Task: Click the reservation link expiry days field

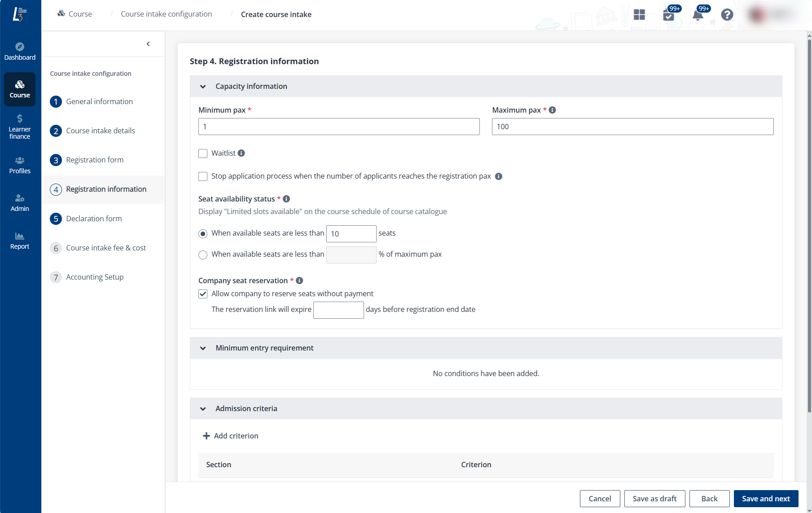Action: (338, 310)
